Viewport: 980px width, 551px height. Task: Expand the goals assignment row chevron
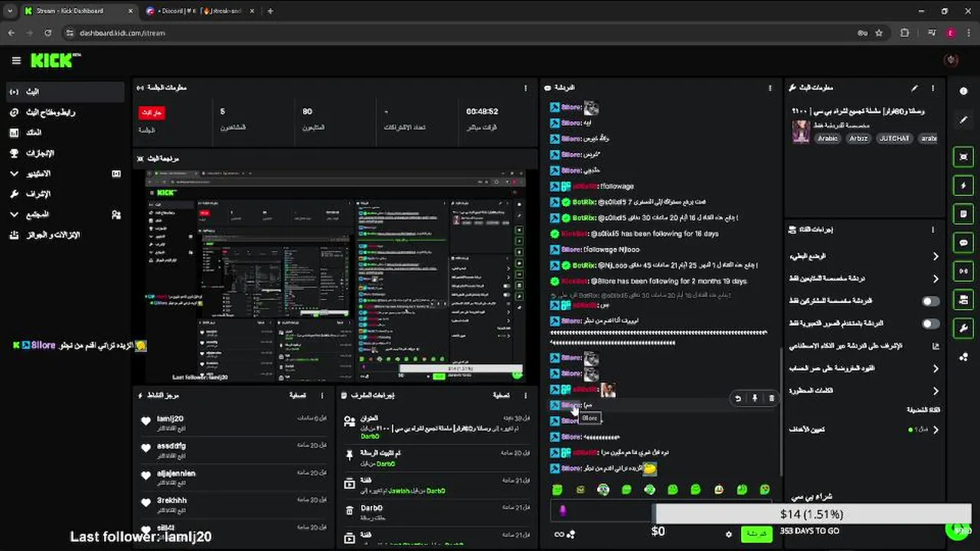click(936, 429)
